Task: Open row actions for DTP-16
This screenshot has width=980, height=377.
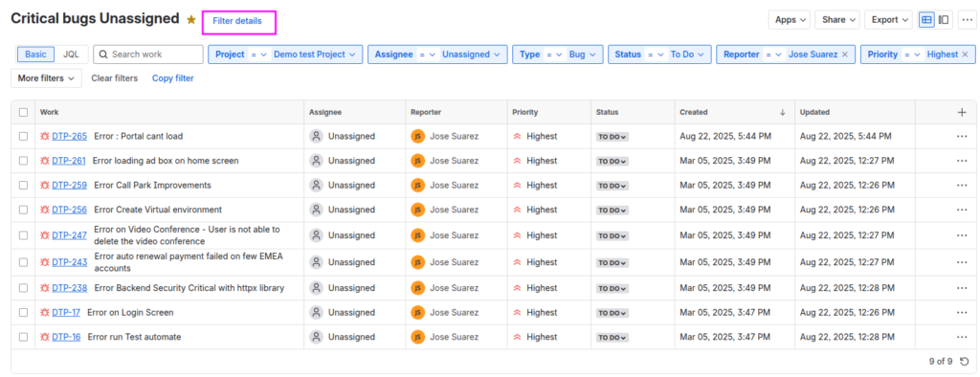Action: (x=962, y=337)
